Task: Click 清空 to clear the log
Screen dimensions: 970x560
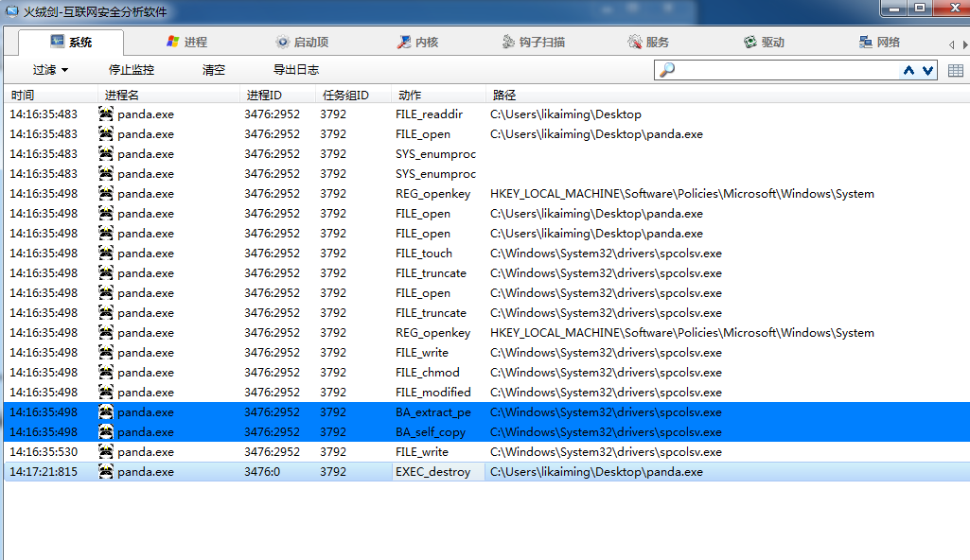Action: pos(214,70)
